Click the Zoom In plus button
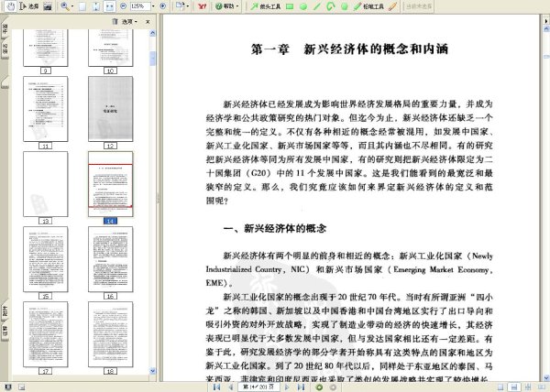 click(x=163, y=6)
